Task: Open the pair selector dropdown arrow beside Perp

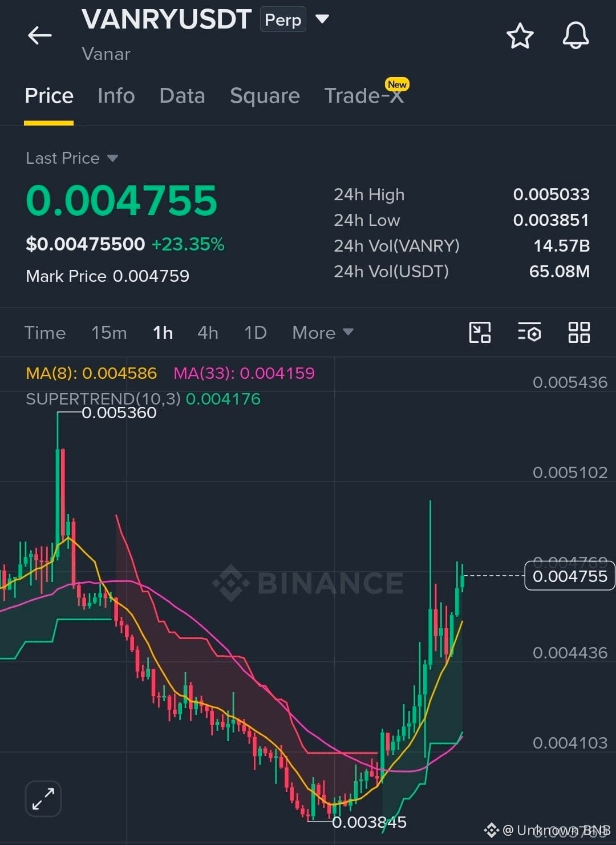Action: (322, 19)
